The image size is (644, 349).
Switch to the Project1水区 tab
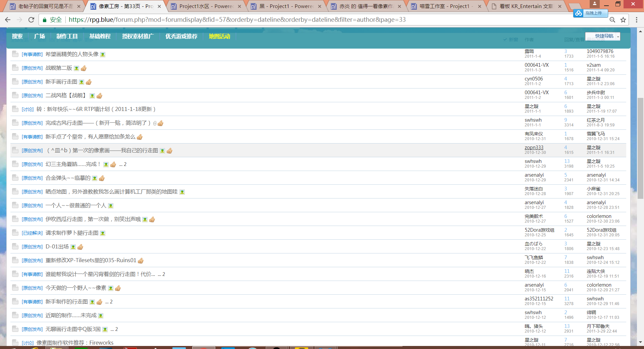(206, 6)
